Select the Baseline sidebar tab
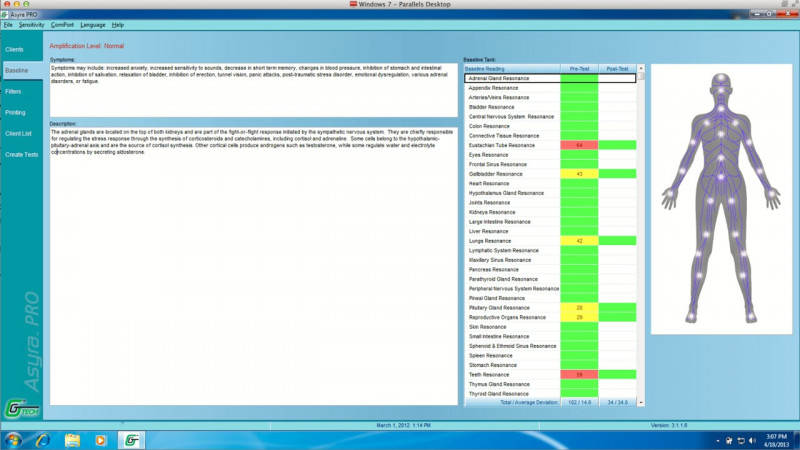This screenshot has width=800, height=450. point(22,70)
